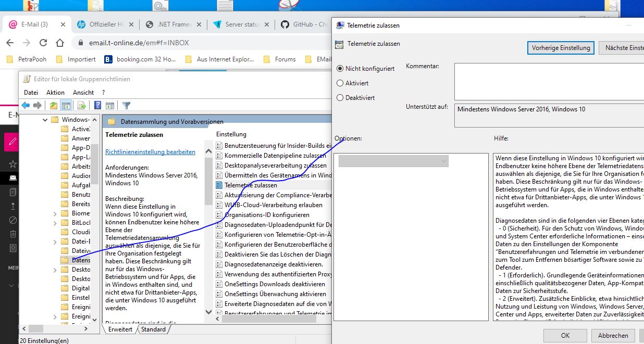Open the Forums bookmark folder
This screenshot has width=644, height=344.
280,59
